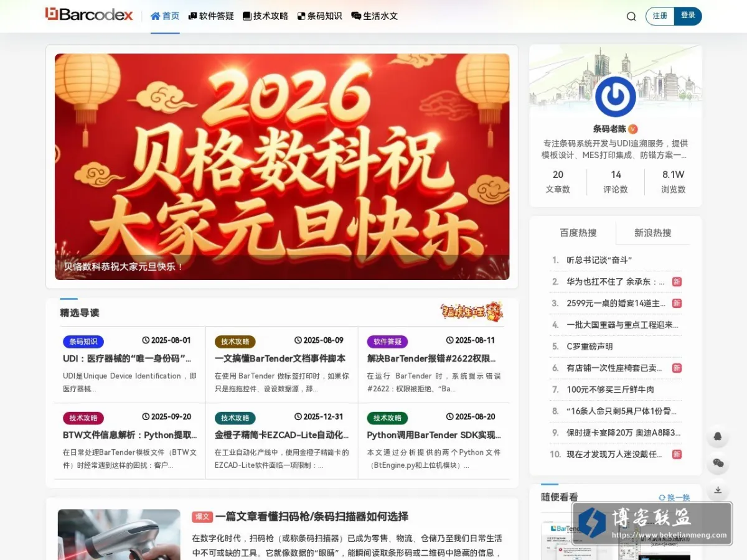Viewport: 747px width, 560px height.
Task: Click the Barcodex logo
Action: coord(89,15)
